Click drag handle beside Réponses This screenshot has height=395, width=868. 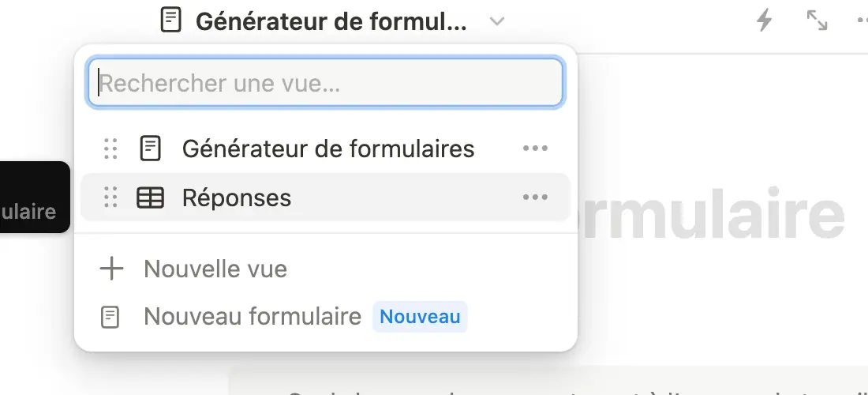tap(110, 197)
